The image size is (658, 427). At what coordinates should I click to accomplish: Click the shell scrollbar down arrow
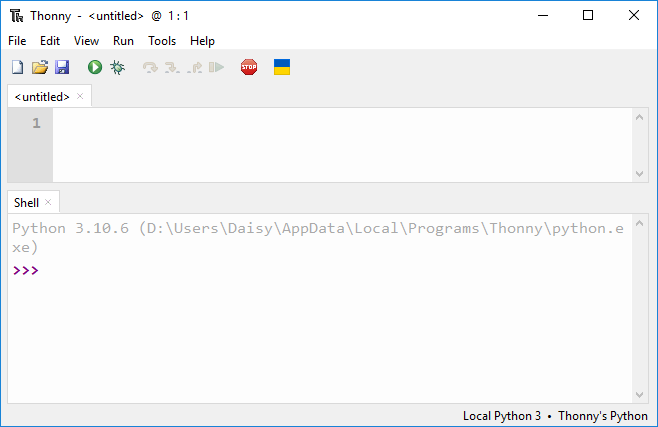(x=640, y=395)
